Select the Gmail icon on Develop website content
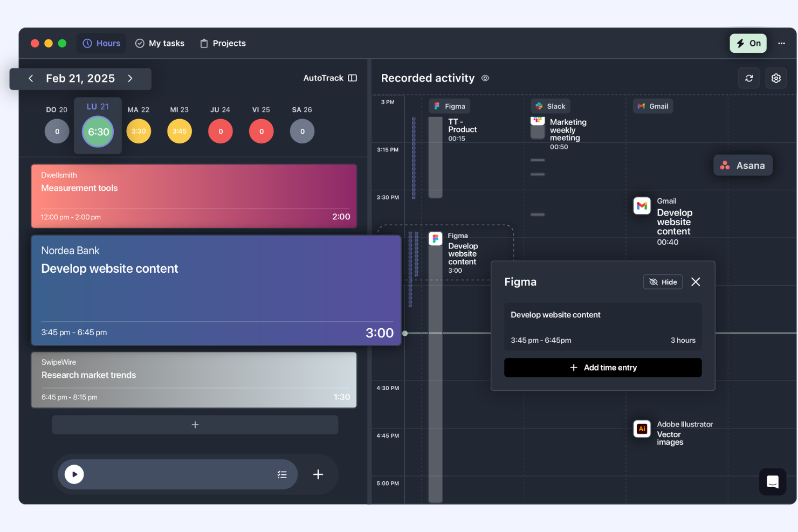 [642, 205]
